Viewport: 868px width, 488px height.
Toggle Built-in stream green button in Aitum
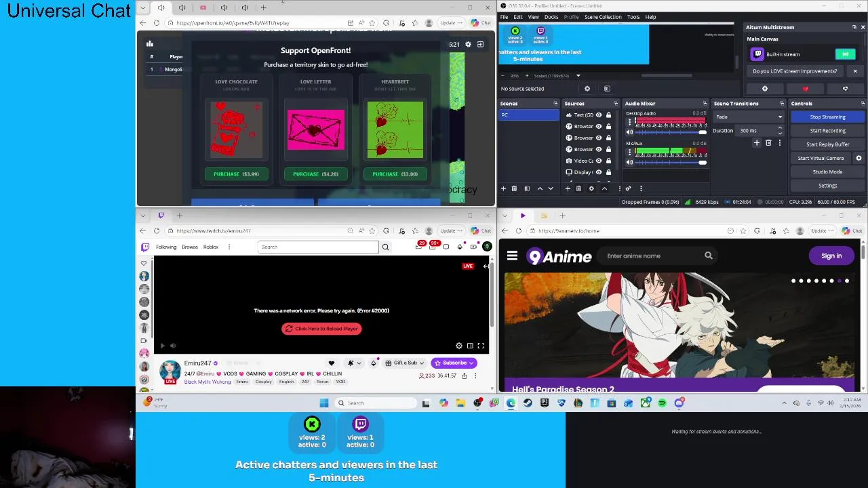[x=845, y=54]
